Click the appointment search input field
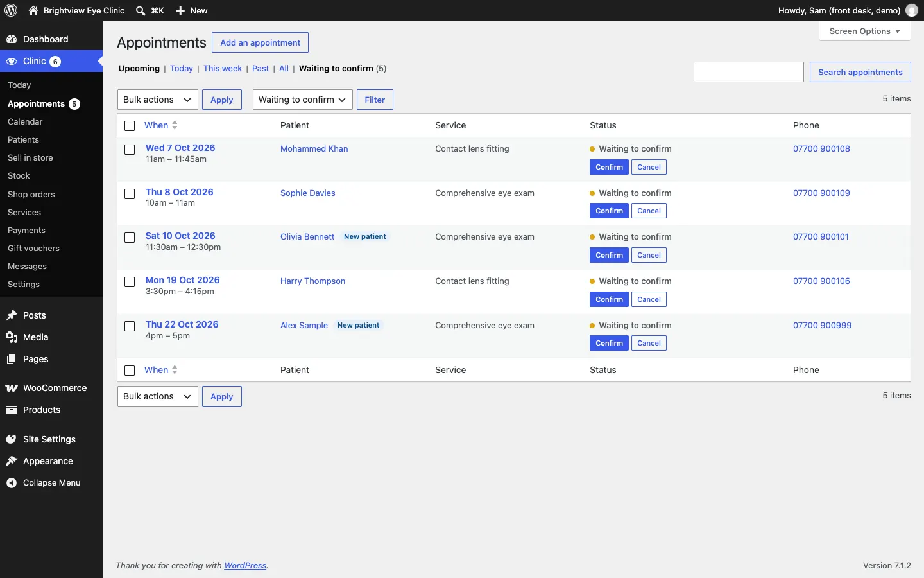The image size is (924, 578). (x=749, y=72)
